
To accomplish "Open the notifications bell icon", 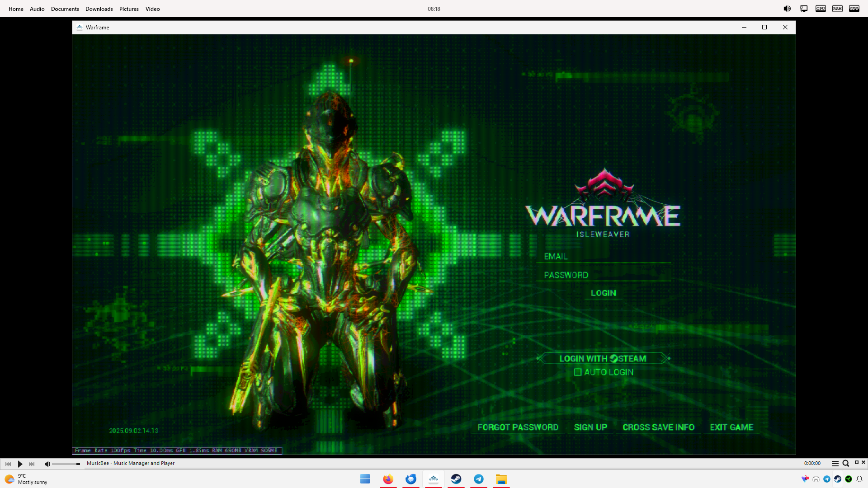I will point(859,479).
